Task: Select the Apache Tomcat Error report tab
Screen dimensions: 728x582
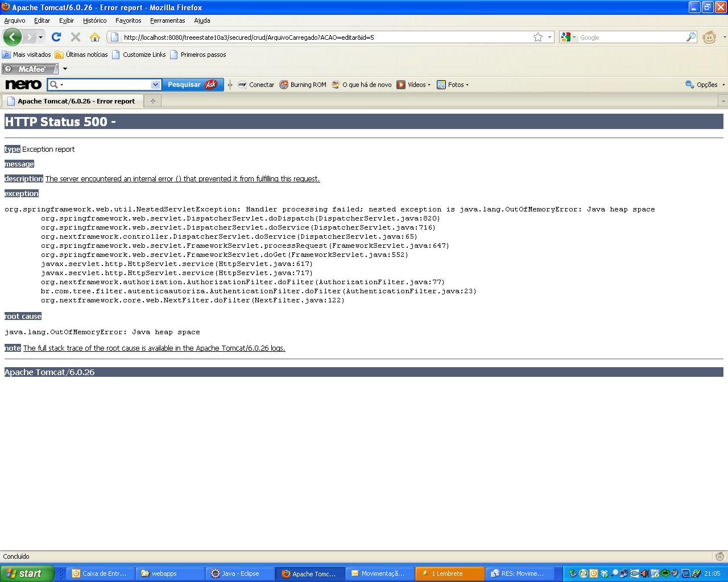Action: click(x=72, y=101)
